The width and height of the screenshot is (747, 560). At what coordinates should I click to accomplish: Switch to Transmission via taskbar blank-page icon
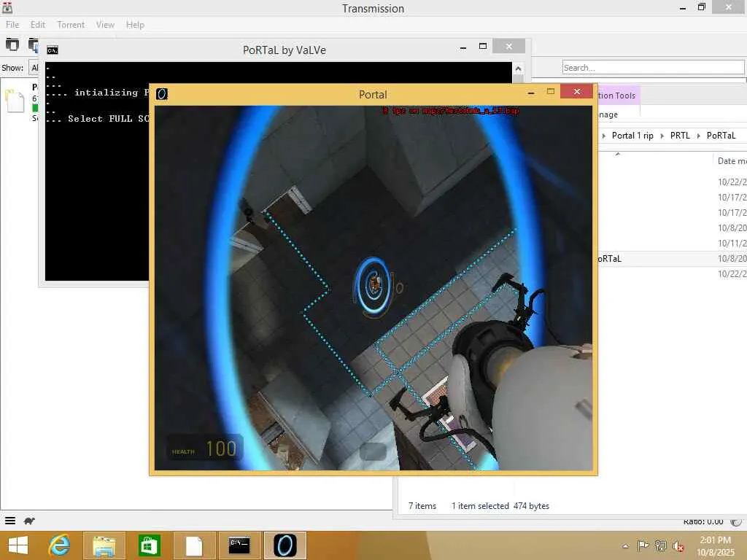(194, 545)
